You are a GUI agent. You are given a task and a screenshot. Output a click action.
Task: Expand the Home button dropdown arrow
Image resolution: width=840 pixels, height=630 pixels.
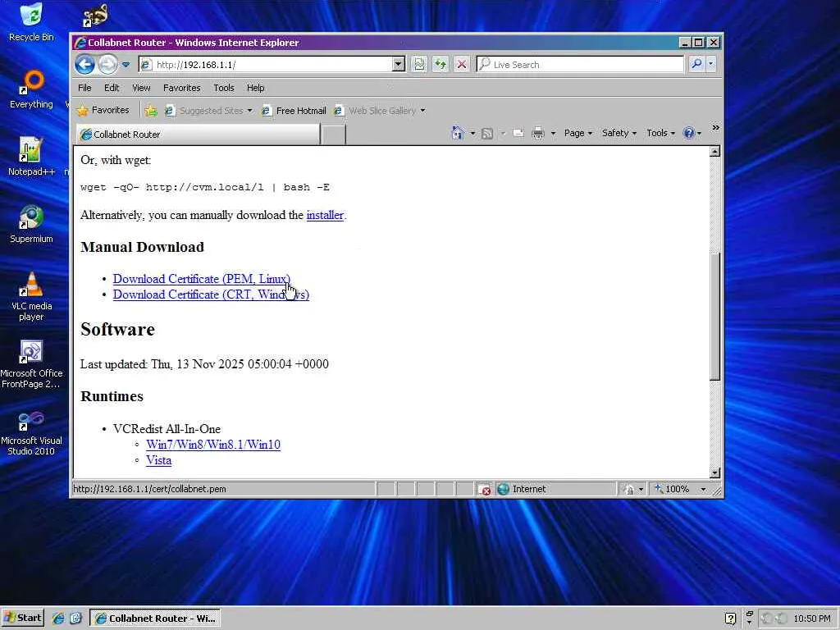pyautogui.click(x=472, y=133)
